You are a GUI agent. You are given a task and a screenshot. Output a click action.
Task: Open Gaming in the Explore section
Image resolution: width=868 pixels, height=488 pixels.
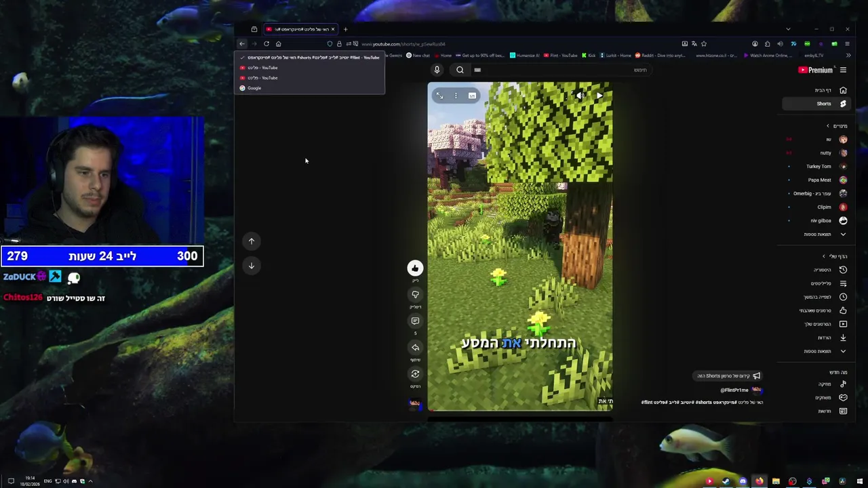817,398
